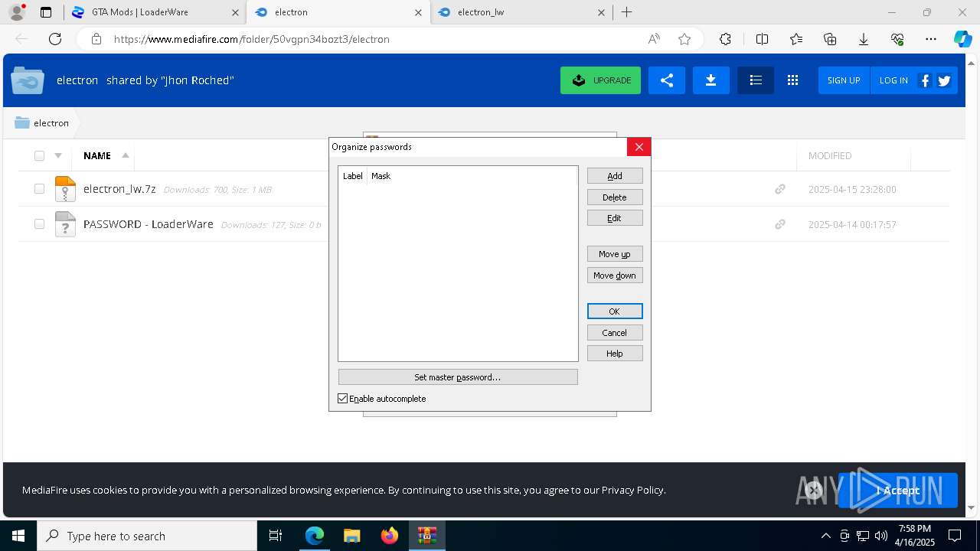Open WinRAR from the taskbar
The width and height of the screenshot is (980, 551).
(x=426, y=536)
